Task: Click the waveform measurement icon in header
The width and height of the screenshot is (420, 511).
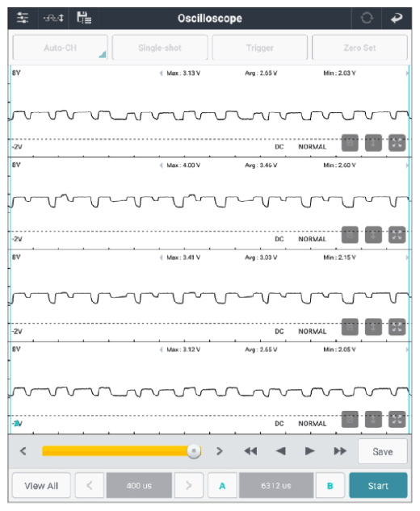Action: pos(54,18)
